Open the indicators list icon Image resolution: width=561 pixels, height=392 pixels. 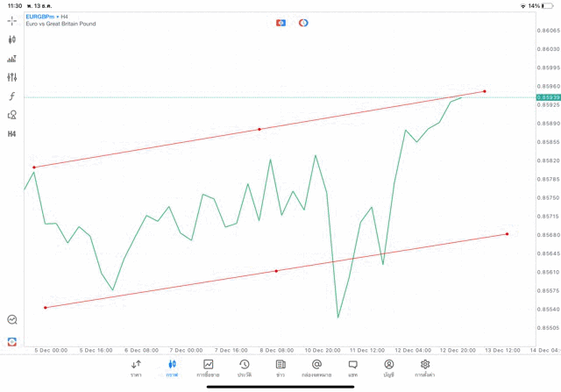[x=12, y=59]
